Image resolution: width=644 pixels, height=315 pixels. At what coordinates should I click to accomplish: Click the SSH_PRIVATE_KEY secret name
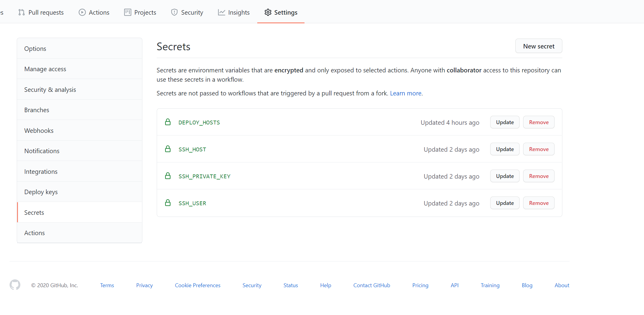(205, 176)
